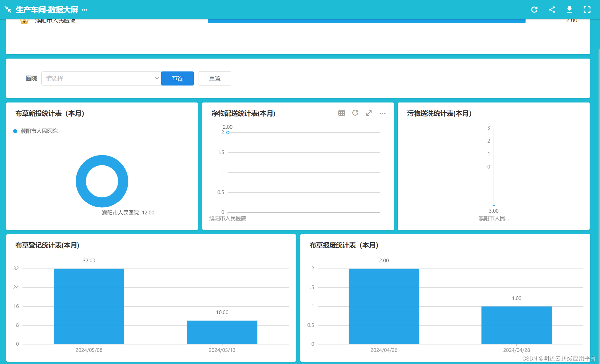Image resolution: width=600 pixels, height=364 pixels.
Task: Open table view for 净物配送统计表
Action: pos(341,113)
